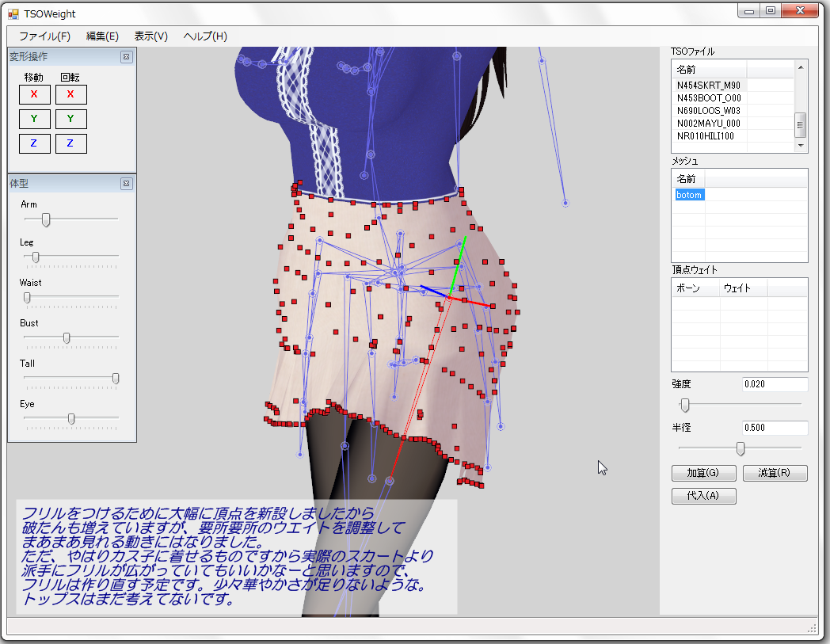
Task: Select the botom mesh entry
Action: coord(689,195)
